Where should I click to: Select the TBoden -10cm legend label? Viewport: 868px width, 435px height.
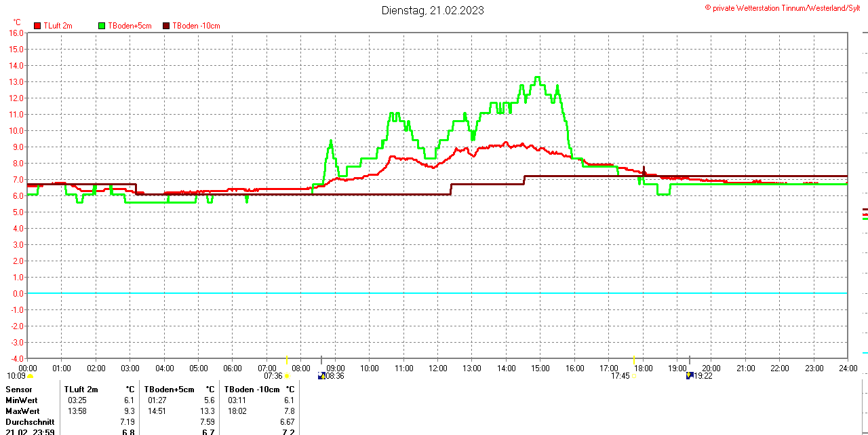(196, 26)
